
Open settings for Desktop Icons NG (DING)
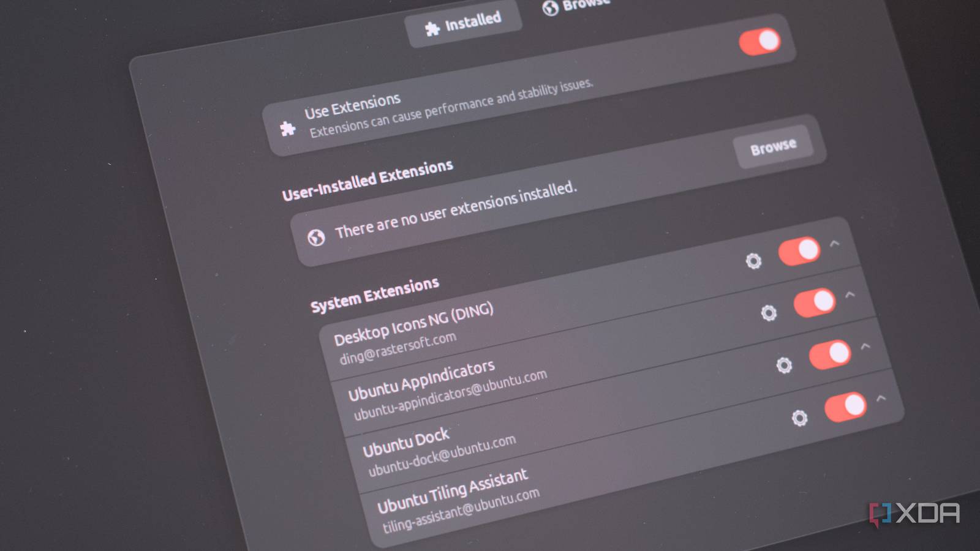pos(753,260)
